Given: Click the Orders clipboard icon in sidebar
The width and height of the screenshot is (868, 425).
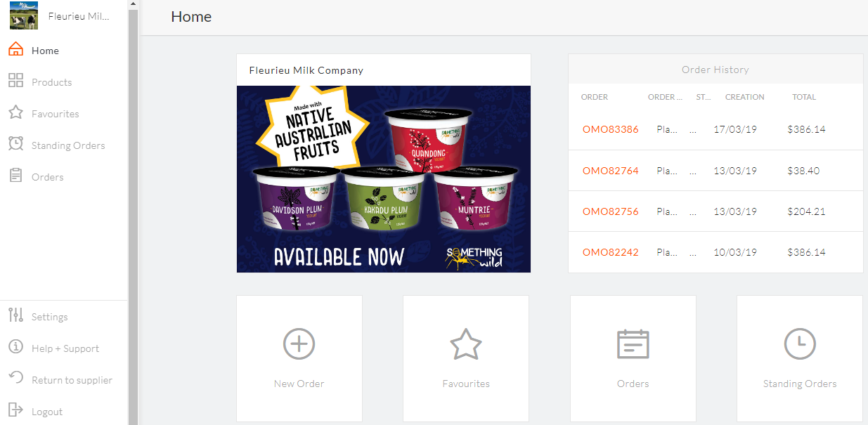Looking at the screenshot, I should pyautogui.click(x=15, y=176).
